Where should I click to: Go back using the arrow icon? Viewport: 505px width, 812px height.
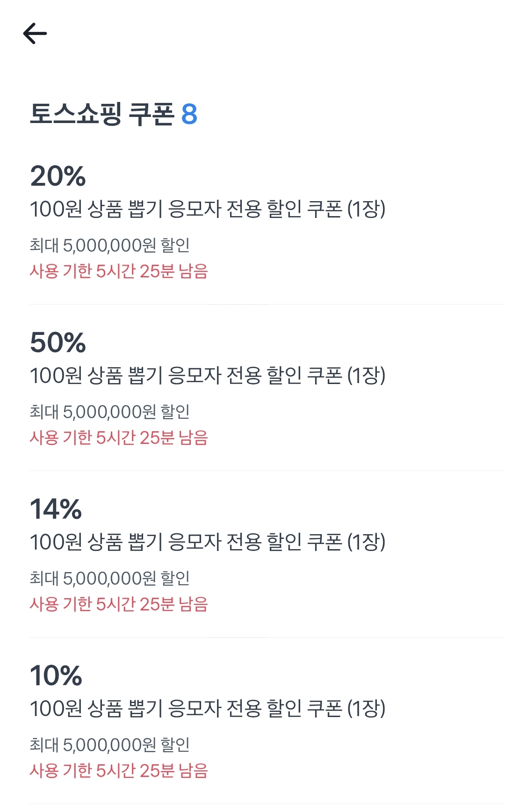pos(35,34)
